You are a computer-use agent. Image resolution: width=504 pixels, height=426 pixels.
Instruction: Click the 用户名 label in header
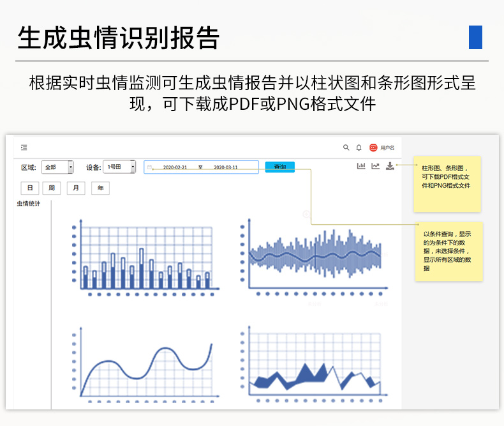(x=387, y=148)
